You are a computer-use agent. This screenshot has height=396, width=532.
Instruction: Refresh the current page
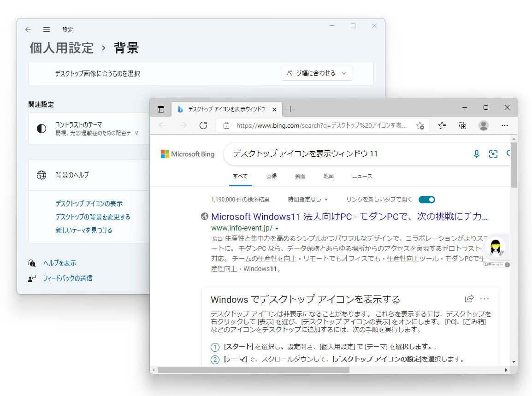click(203, 125)
